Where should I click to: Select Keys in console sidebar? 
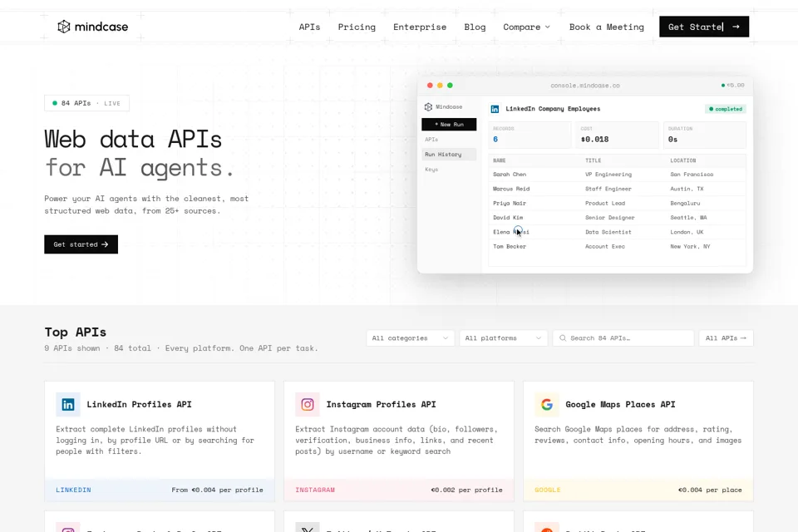point(431,170)
